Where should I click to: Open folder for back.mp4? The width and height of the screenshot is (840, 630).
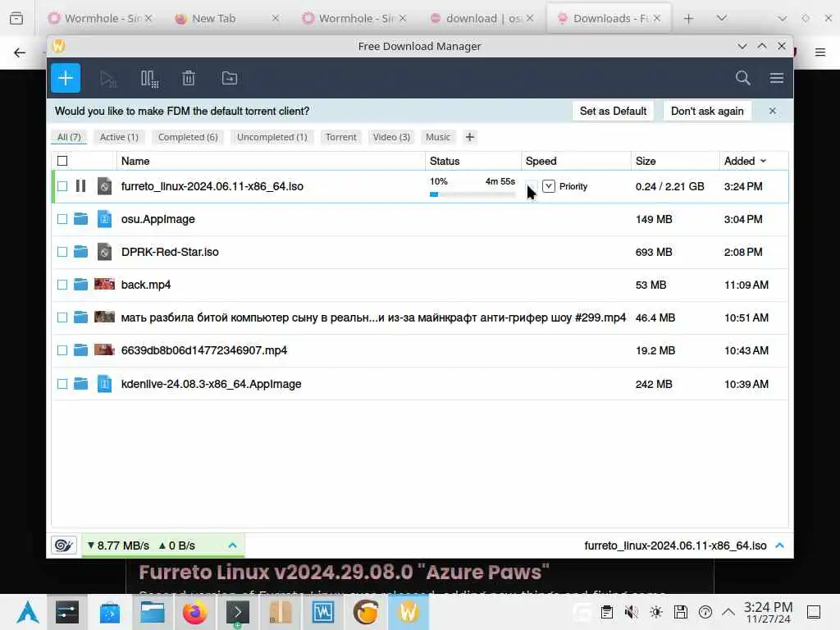pyautogui.click(x=81, y=284)
